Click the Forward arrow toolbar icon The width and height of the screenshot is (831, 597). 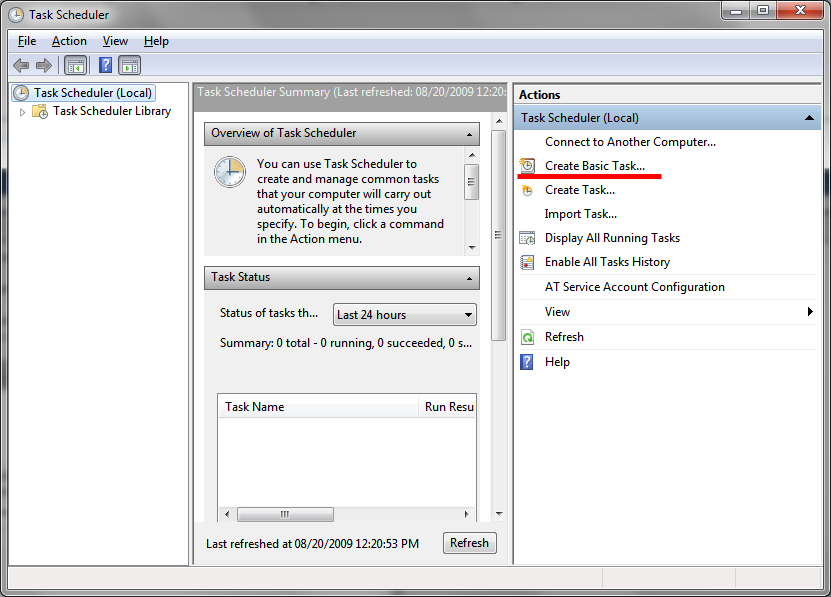tap(44, 66)
